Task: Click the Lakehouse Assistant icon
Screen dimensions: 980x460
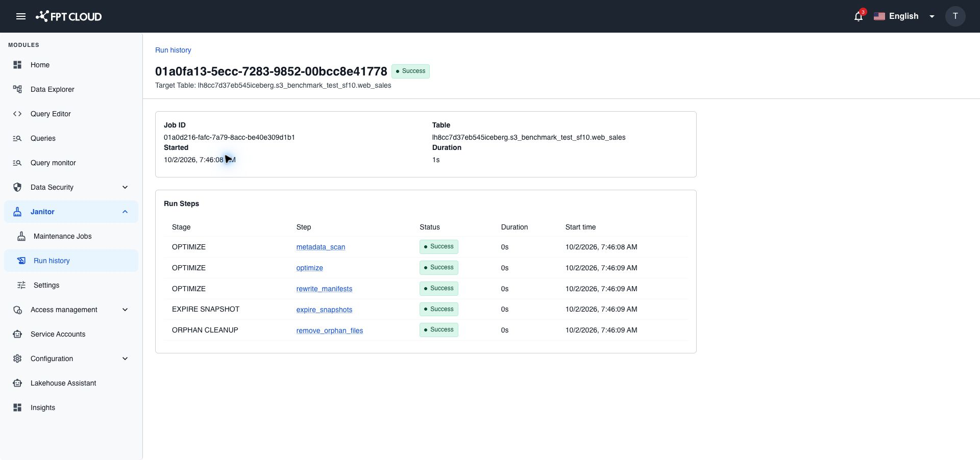Action: [17, 383]
